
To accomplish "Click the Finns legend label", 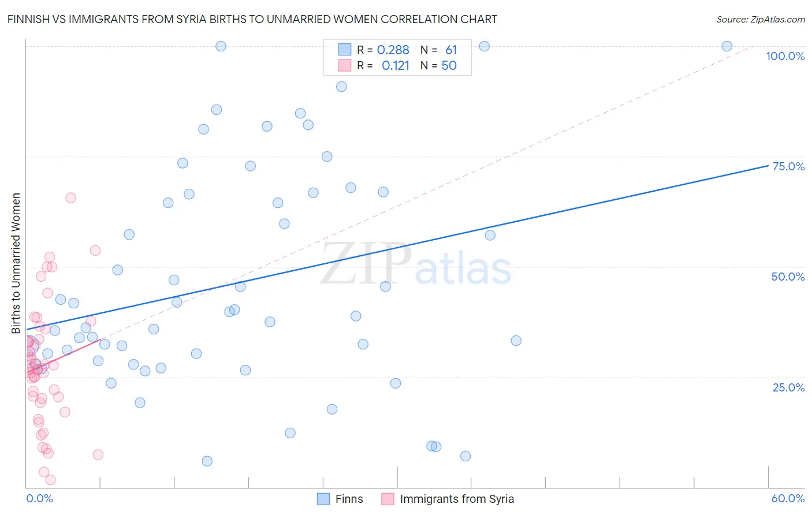I will pos(349,499).
